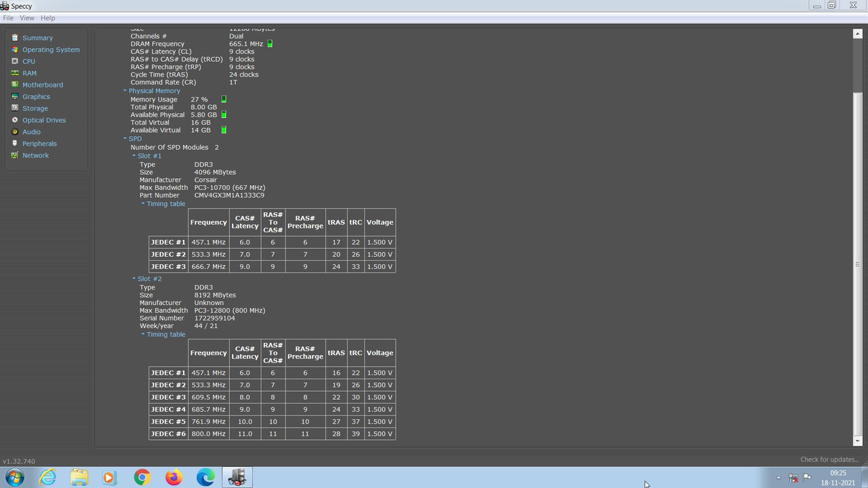Go to the Peripherals page
The image size is (868, 488).
[x=39, y=144]
